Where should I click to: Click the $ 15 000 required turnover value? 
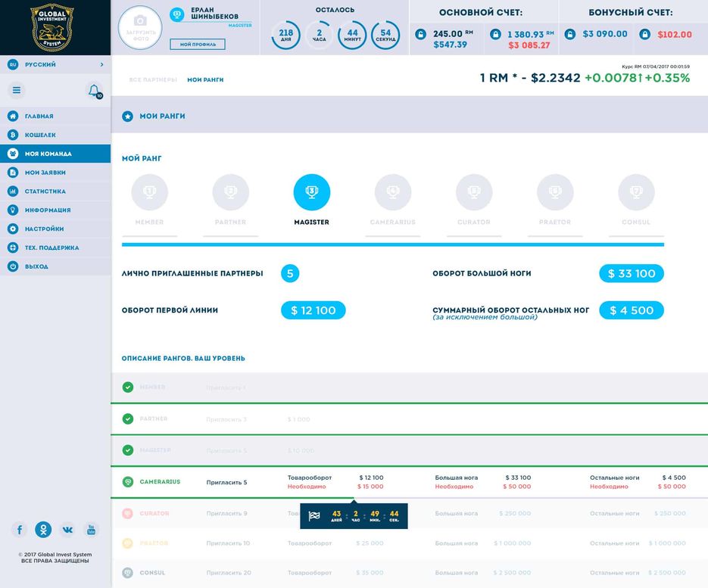tap(370, 487)
